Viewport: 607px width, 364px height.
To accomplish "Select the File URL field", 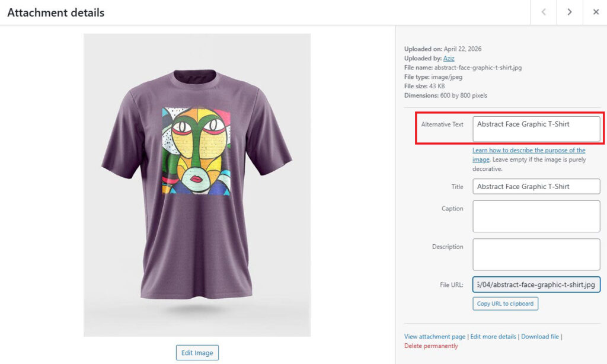I will tap(536, 285).
